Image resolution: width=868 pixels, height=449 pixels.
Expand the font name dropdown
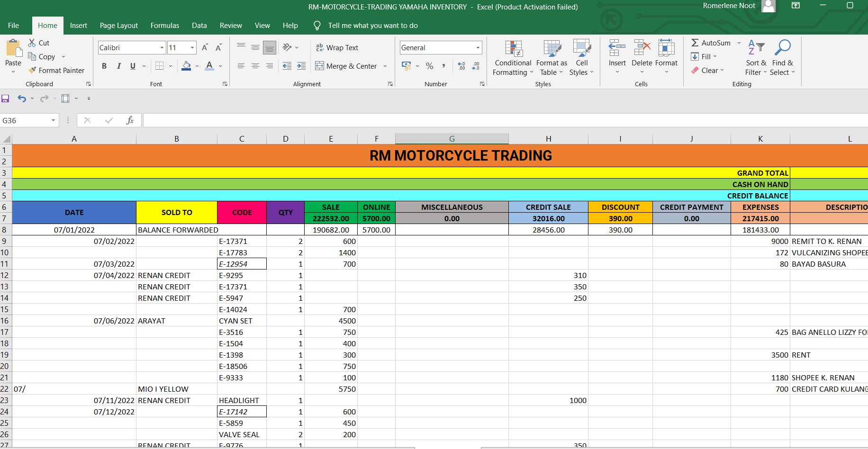162,47
